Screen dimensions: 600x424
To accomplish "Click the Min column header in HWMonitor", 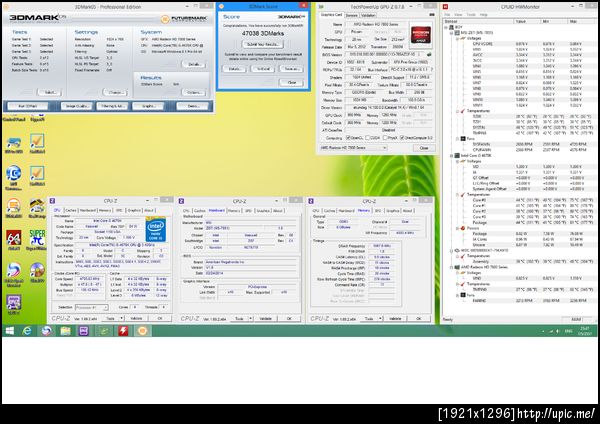I will 554,21.
